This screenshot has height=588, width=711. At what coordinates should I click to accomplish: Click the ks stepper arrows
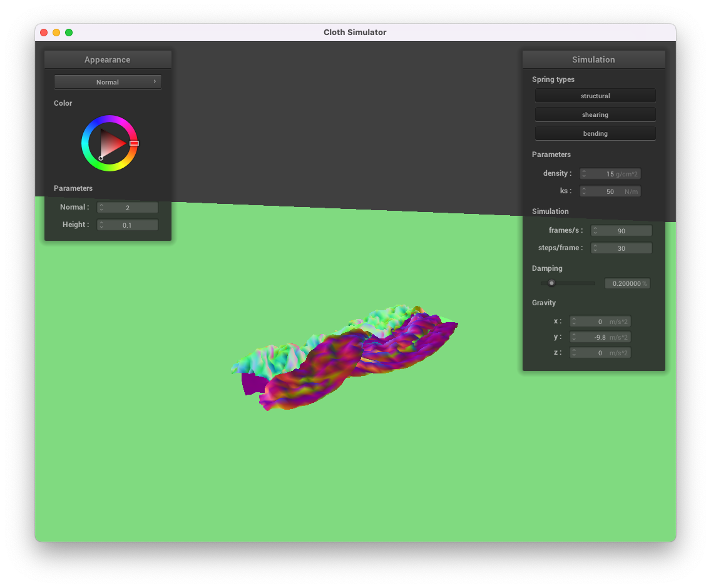point(584,192)
